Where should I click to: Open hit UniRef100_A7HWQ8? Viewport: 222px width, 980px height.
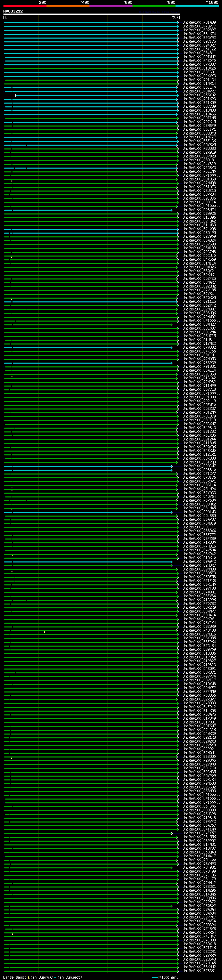(x=199, y=183)
